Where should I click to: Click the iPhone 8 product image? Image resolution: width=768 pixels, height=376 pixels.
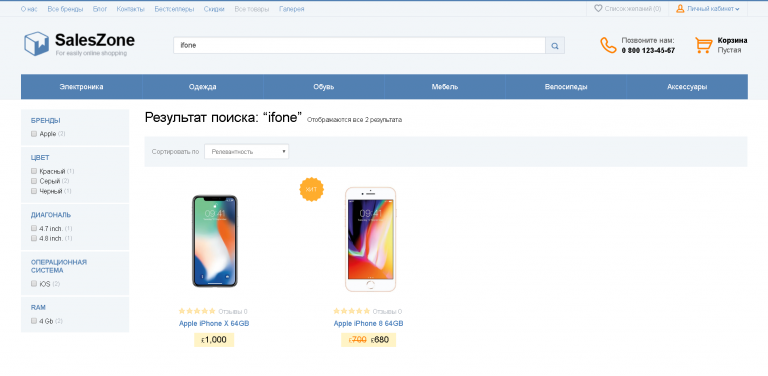point(370,239)
